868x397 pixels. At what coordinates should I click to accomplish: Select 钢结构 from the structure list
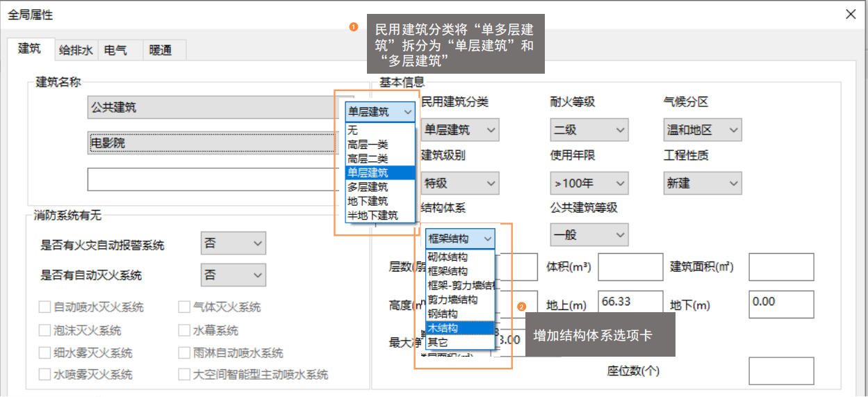460,314
